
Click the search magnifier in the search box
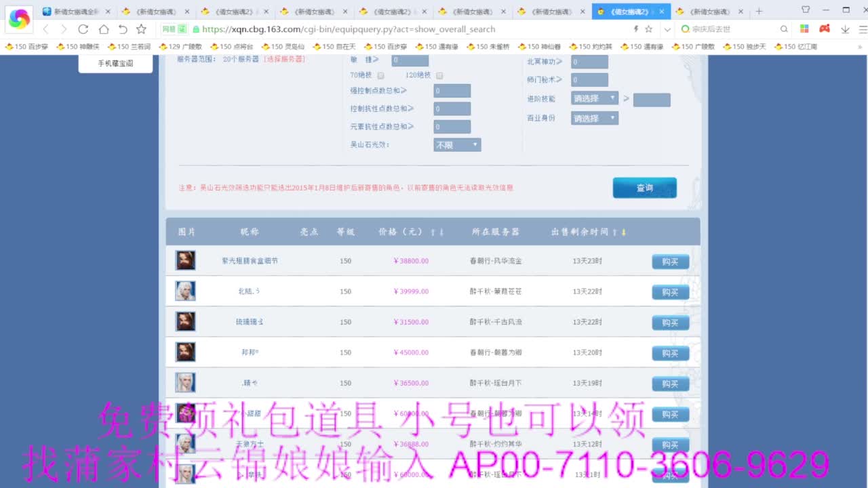click(783, 30)
